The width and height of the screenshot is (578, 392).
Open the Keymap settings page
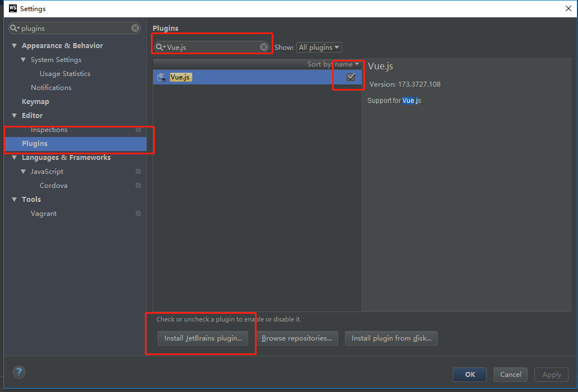point(35,102)
